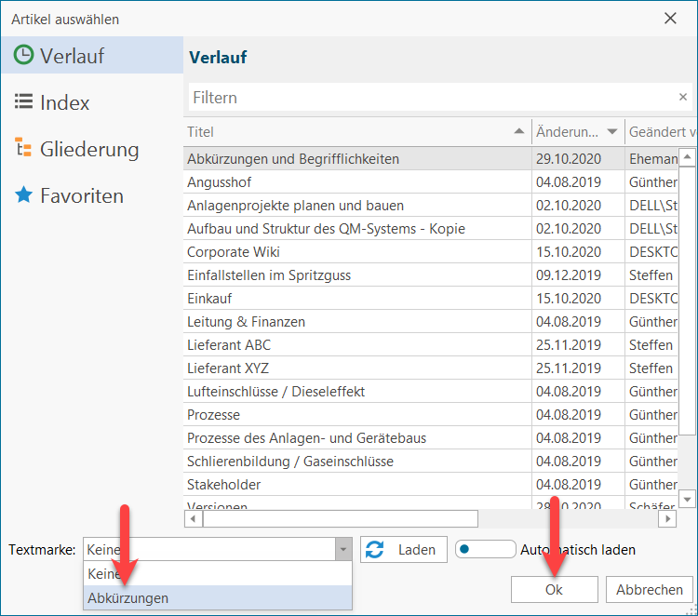Clear the filter with the x icon
Viewport: 698px width, 616px height.
click(682, 98)
